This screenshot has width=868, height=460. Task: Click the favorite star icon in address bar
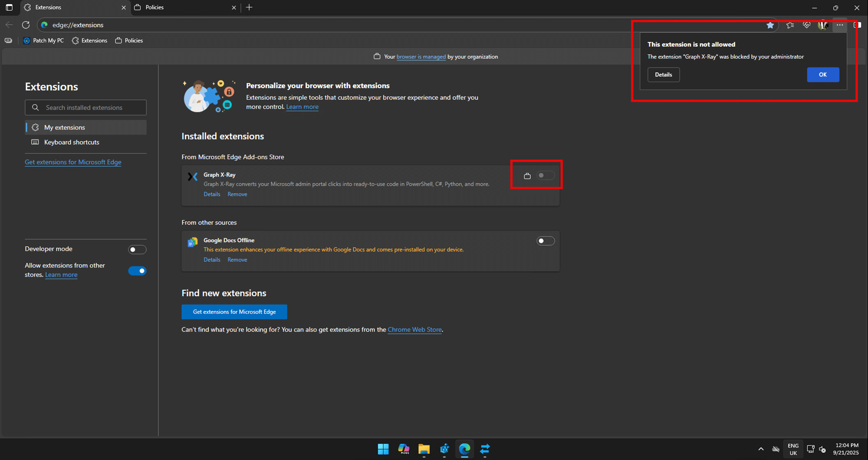pos(770,25)
